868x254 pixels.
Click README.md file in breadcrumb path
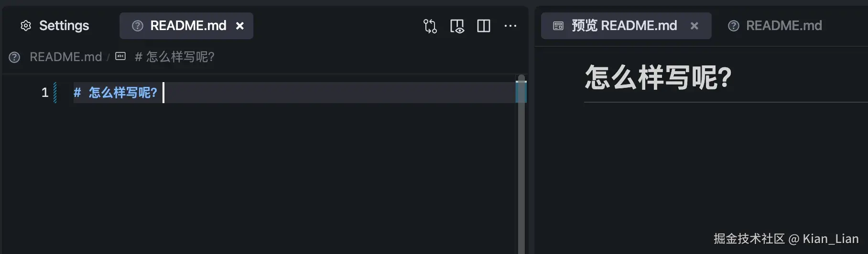point(65,57)
